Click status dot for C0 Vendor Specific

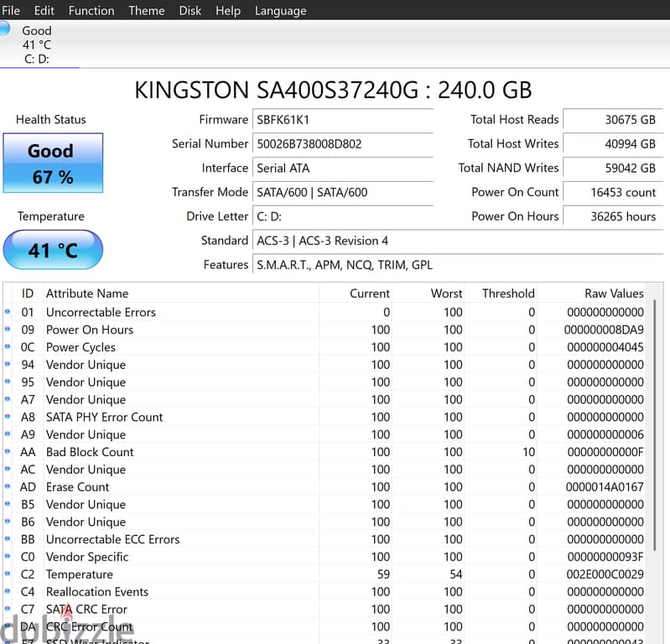(8, 557)
